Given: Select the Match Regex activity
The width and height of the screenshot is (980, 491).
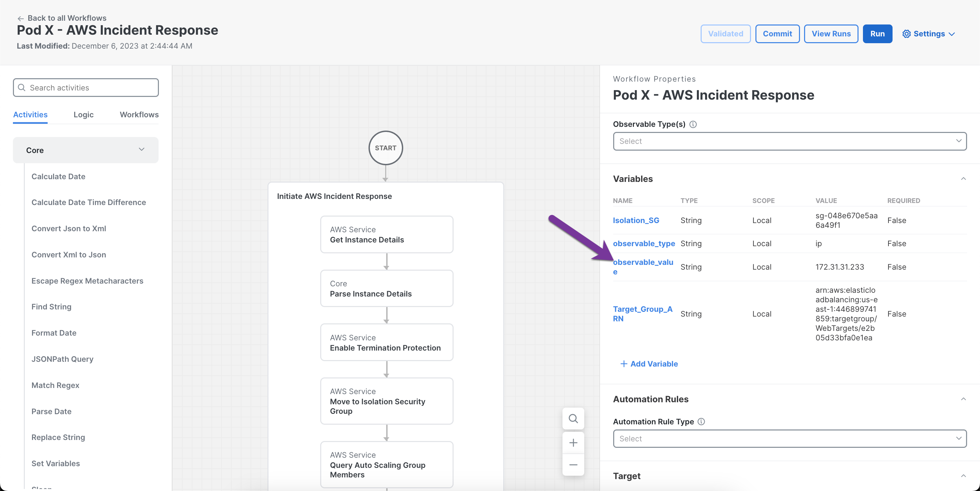Looking at the screenshot, I should click(x=55, y=385).
